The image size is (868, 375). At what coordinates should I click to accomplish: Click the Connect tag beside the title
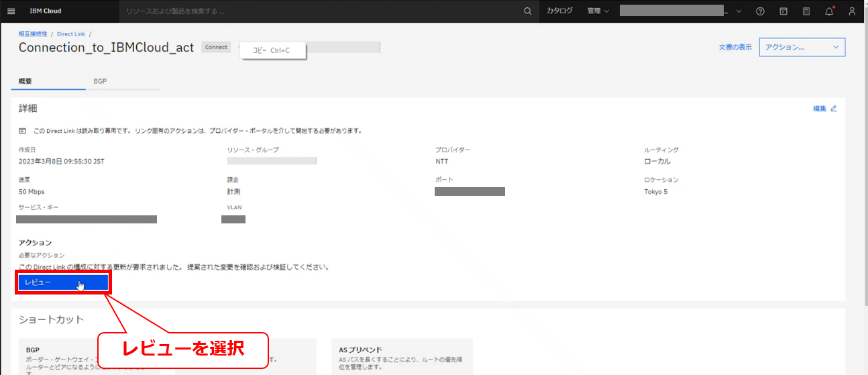point(216,47)
